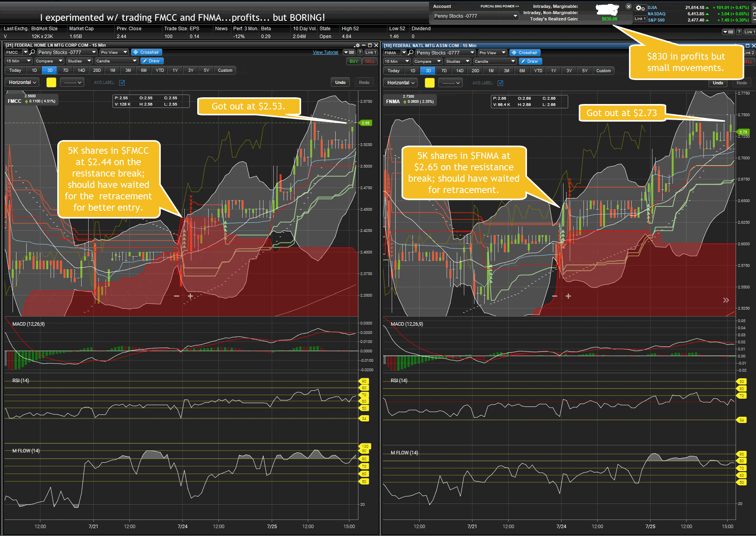Toggle the Axis Label checkbox in FNMA chart
This screenshot has height=536, width=756.
click(x=500, y=83)
